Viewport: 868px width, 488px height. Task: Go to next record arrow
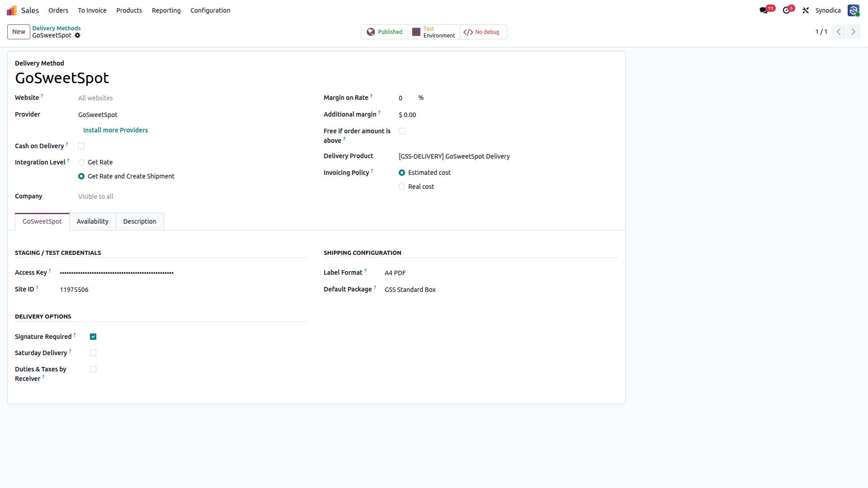(x=854, y=32)
